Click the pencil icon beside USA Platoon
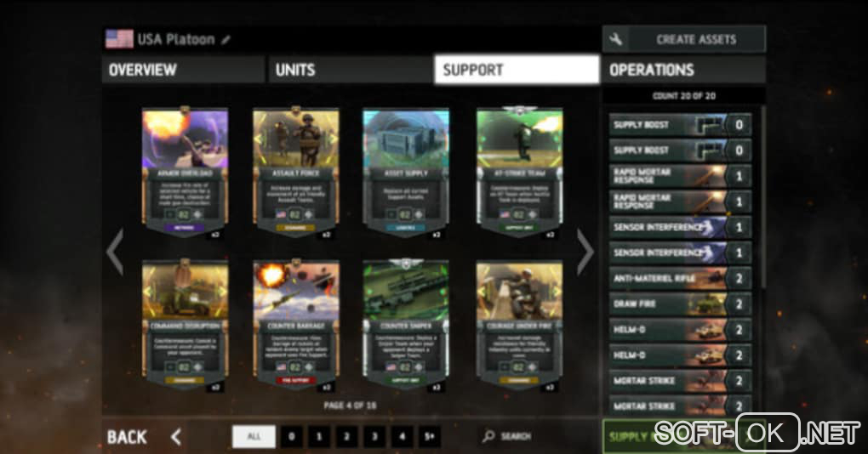868x454 pixels. [x=226, y=40]
